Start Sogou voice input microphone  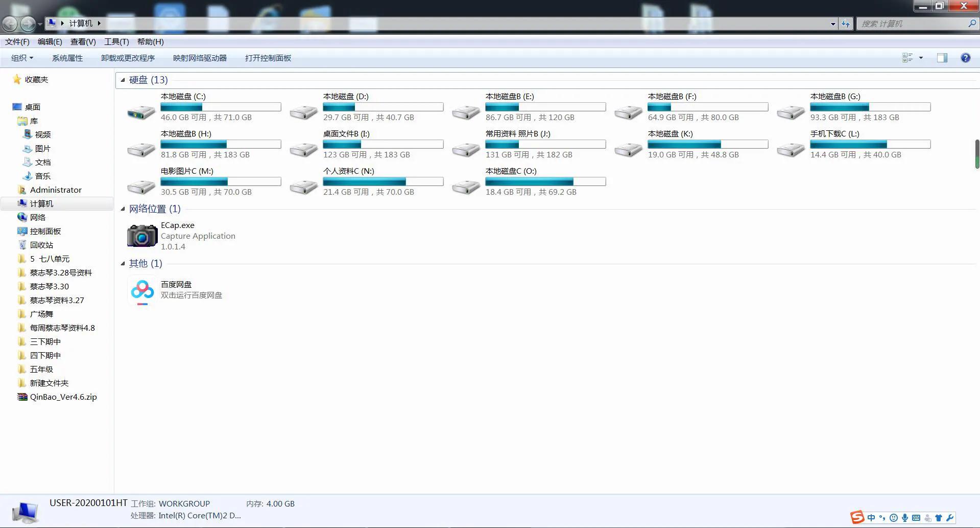click(904, 518)
